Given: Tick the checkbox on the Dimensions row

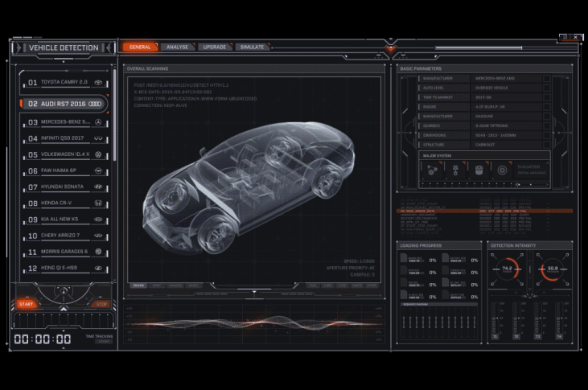Looking at the screenshot, I should 547,135.
